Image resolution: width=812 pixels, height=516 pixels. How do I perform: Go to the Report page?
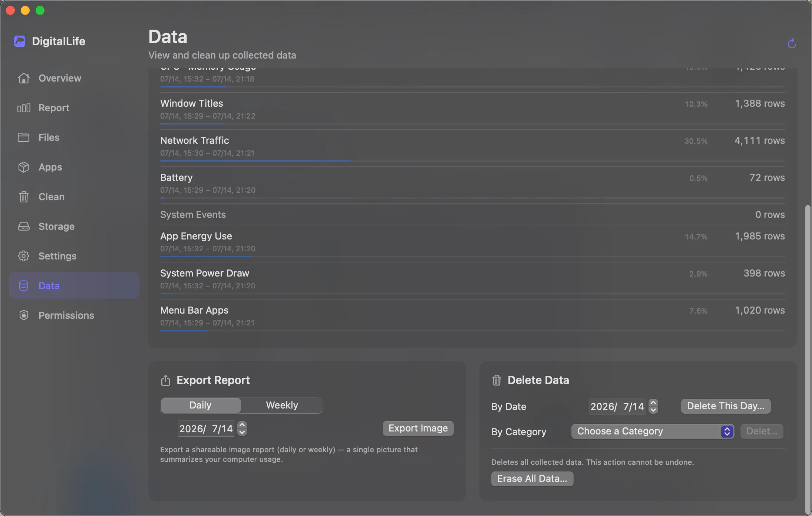74,108
